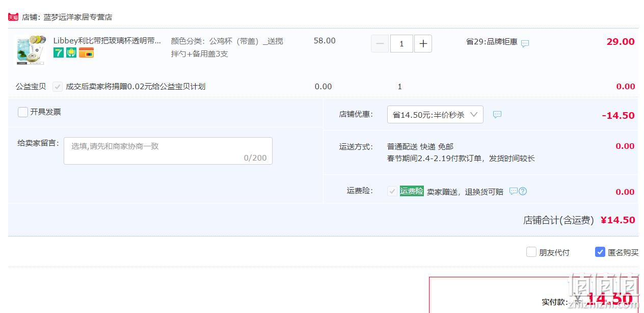Click the orange credit card badge icon

coord(86,53)
